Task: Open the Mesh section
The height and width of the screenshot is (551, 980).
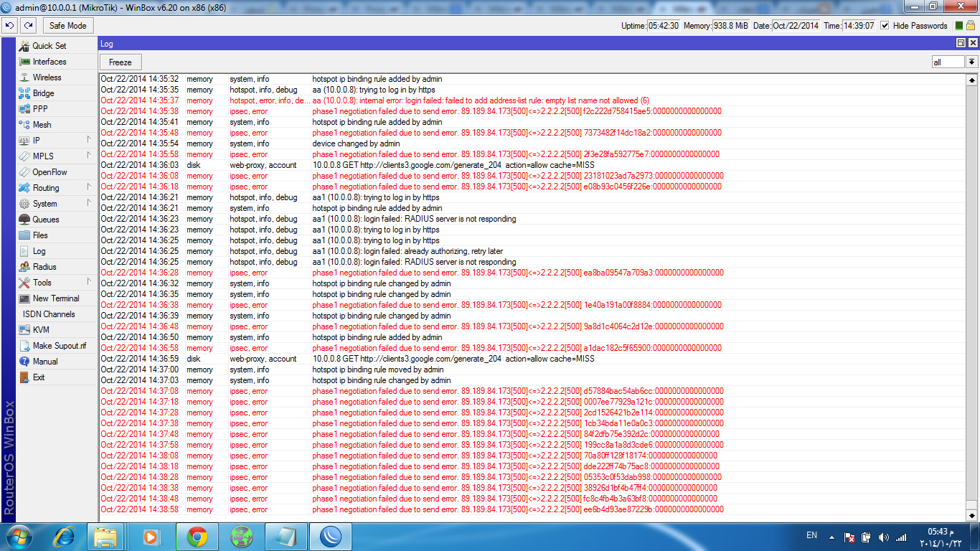Action: (x=57, y=125)
